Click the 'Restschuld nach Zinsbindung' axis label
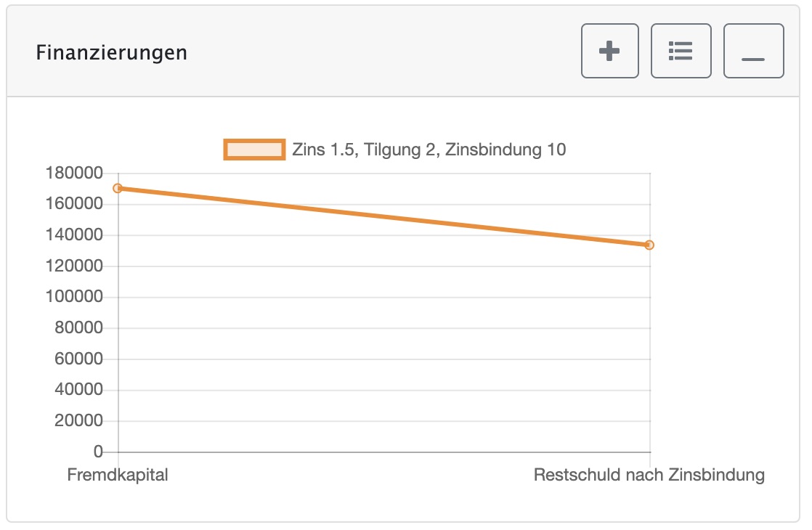Viewport: 812px width, 530px height. click(x=649, y=475)
